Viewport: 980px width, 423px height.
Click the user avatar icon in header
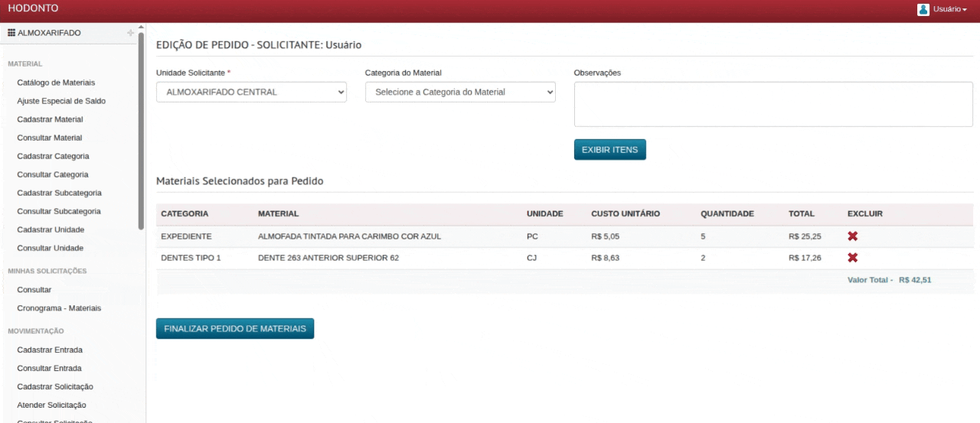click(923, 9)
